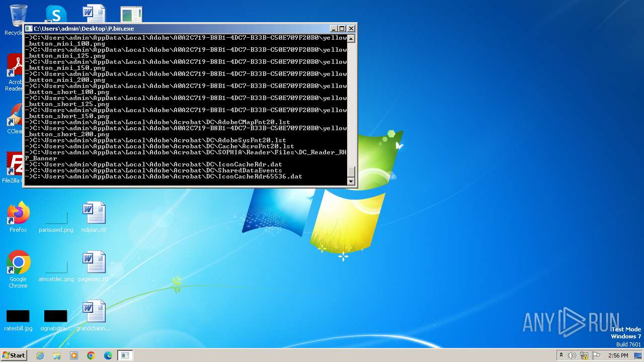Select the grandchann... desktop document
This screenshot has width=644, height=362.
click(94, 316)
